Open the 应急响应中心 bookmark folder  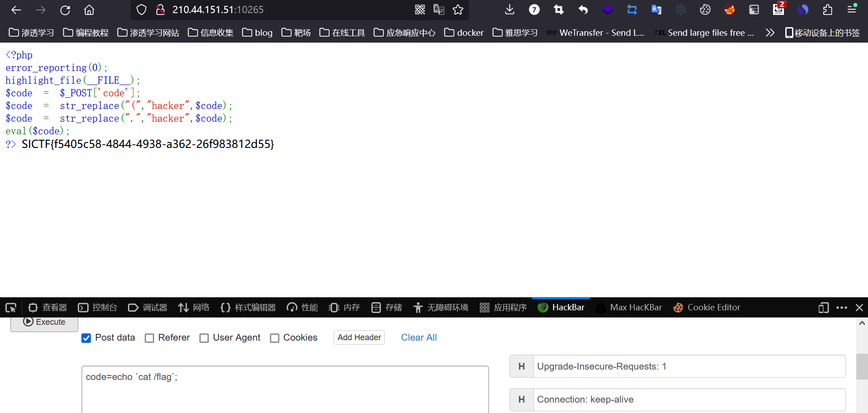pos(405,33)
